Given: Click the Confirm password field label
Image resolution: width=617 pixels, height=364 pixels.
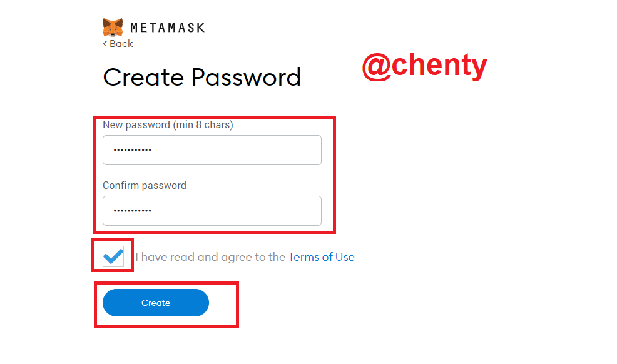Looking at the screenshot, I should point(145,185).
